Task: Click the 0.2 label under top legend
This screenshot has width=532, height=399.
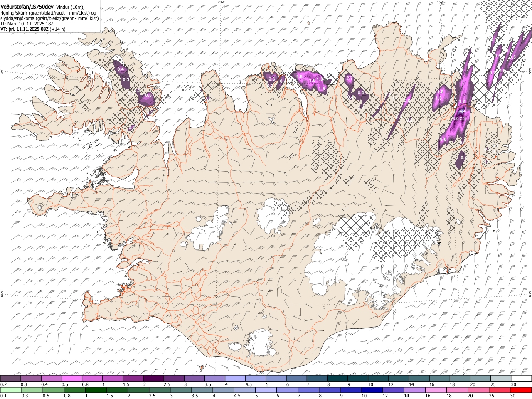Action: (x=4, y=384)
